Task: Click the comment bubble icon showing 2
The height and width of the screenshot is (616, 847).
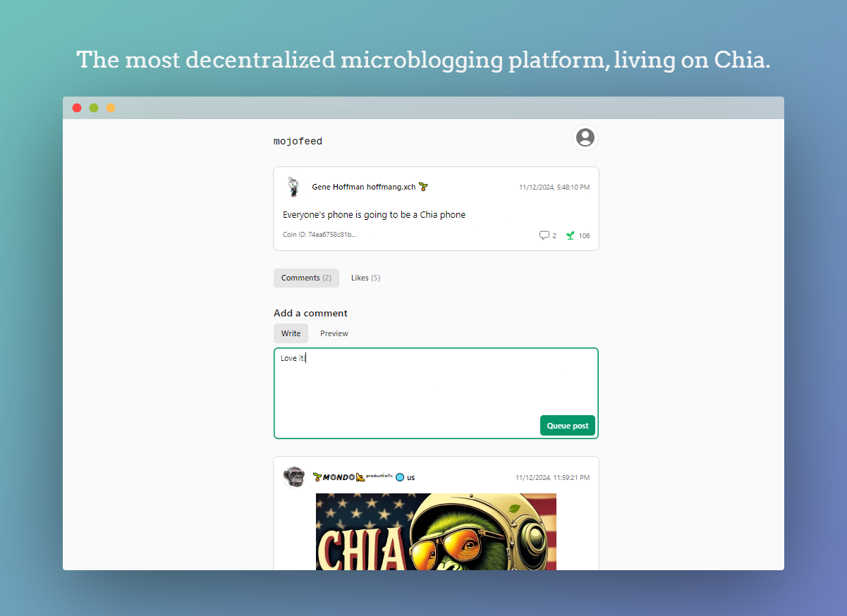Action: pyautogui.click(x=544, y=235)
